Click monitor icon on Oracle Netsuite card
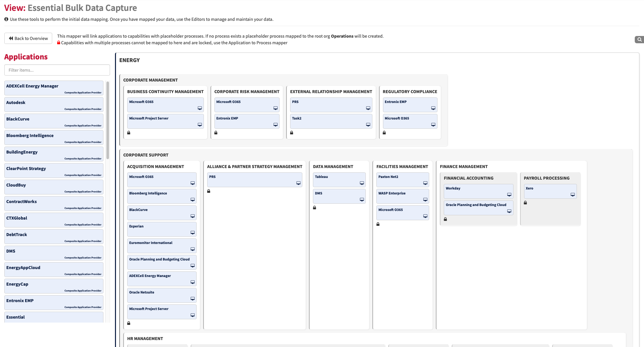This screenshot has height=347, width=644. click(193, 299)
